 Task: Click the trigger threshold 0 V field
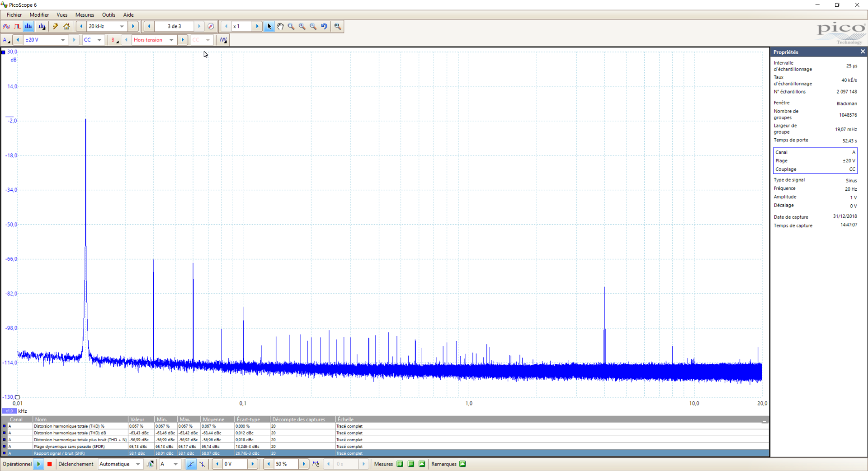(235, 464)
